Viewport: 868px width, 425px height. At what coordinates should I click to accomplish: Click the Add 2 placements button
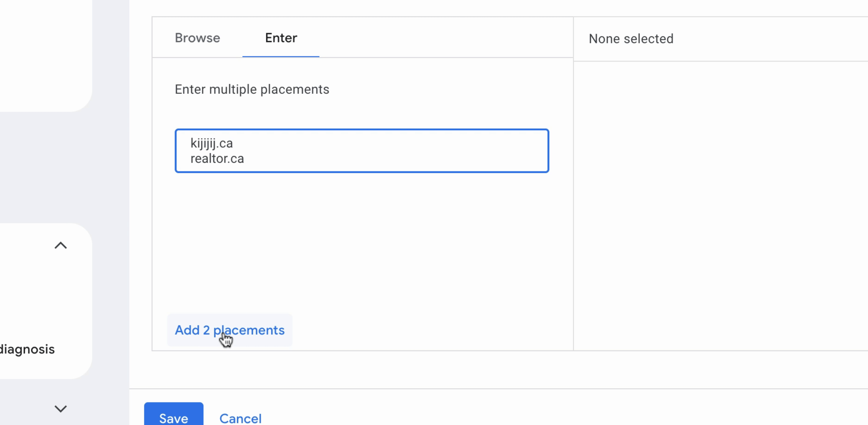click(229, 330)
